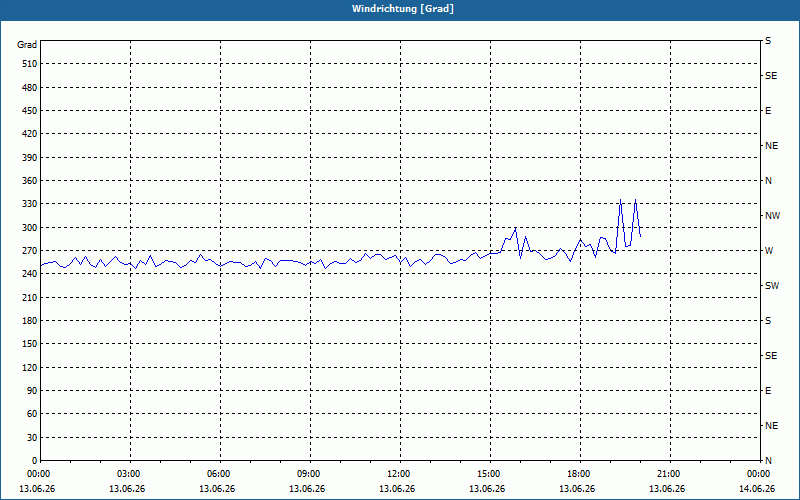Click the 420 degree axis label
This screenshot has width=800, height=500.
30,134
